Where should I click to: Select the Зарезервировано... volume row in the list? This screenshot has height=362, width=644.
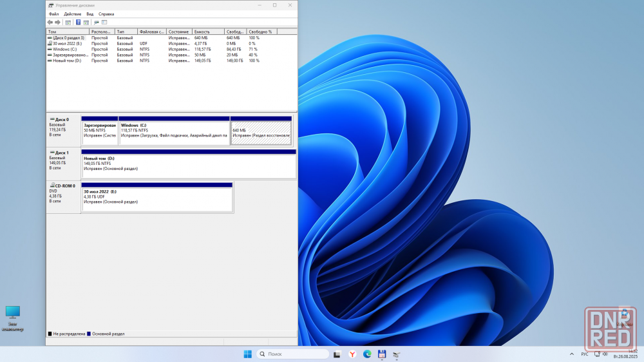click(x=172, y=55)
